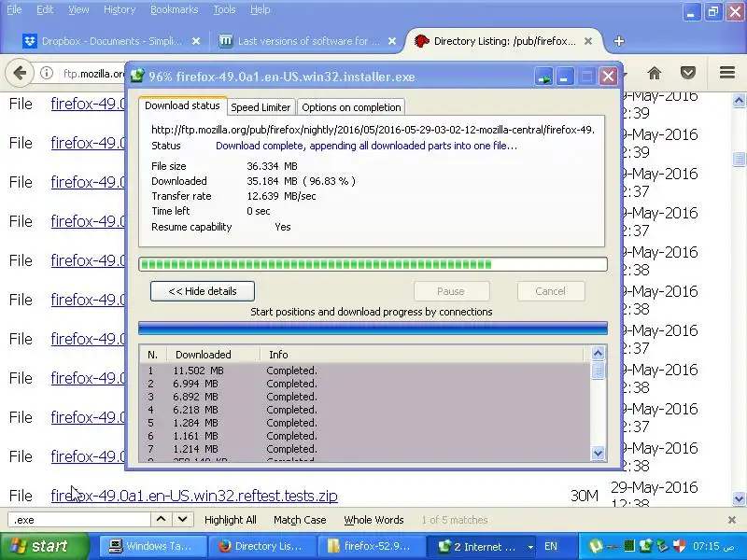Select connection row 7 with 1.214 MB
Viewport: 747px width, 560px height.
pos(365,449)
